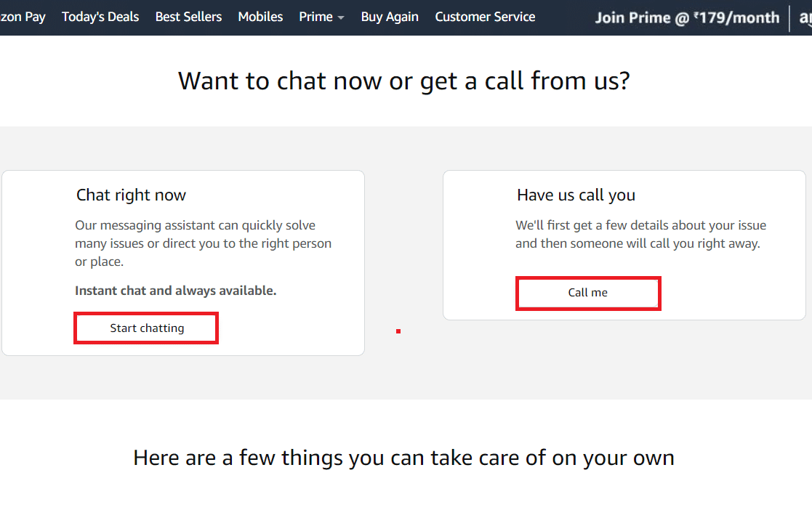
Task: Select the Prime navigation item
Action: [316, 17]
